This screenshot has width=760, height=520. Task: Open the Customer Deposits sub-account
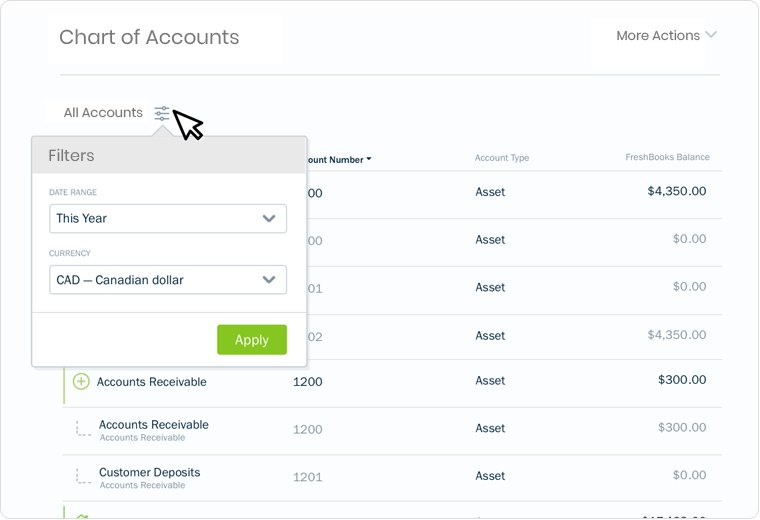coord(149,473)
